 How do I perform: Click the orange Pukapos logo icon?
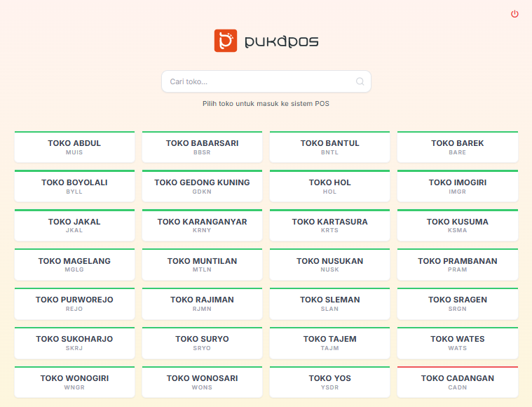[x=225, y=41]
